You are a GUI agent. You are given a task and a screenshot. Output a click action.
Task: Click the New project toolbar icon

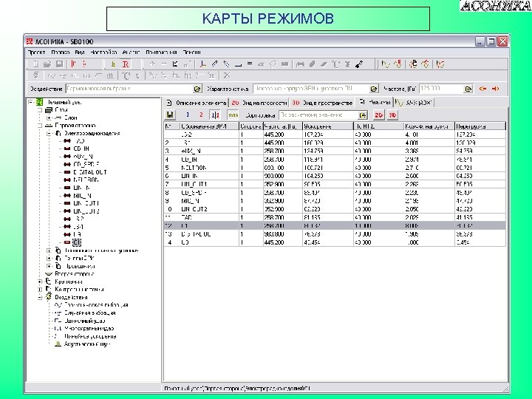[x=36, y=64]
